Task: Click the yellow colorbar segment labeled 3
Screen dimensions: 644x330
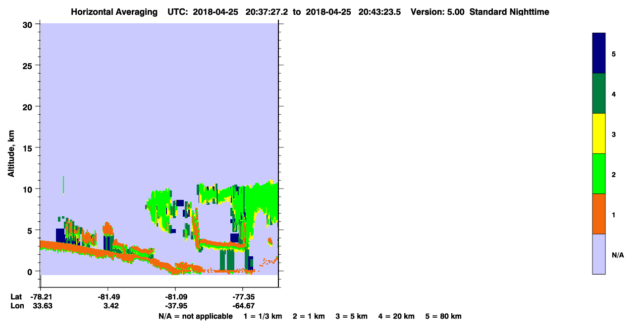Action: [599, 134]
